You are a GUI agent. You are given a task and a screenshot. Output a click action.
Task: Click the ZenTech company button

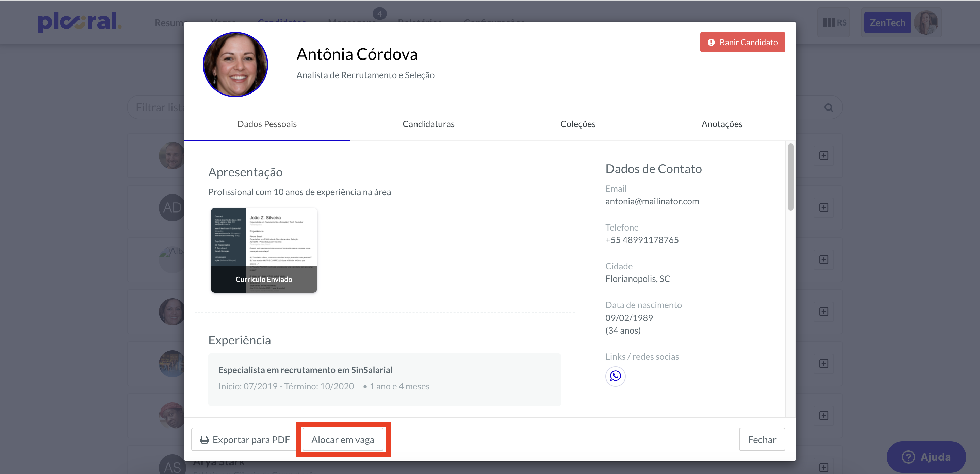pos(887,22)
